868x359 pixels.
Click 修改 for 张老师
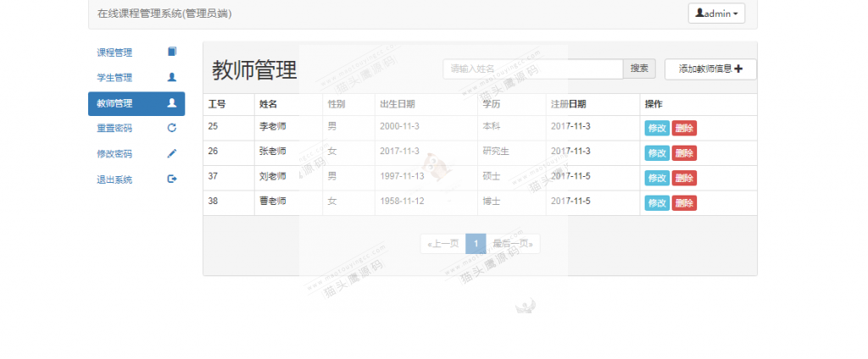657,153
